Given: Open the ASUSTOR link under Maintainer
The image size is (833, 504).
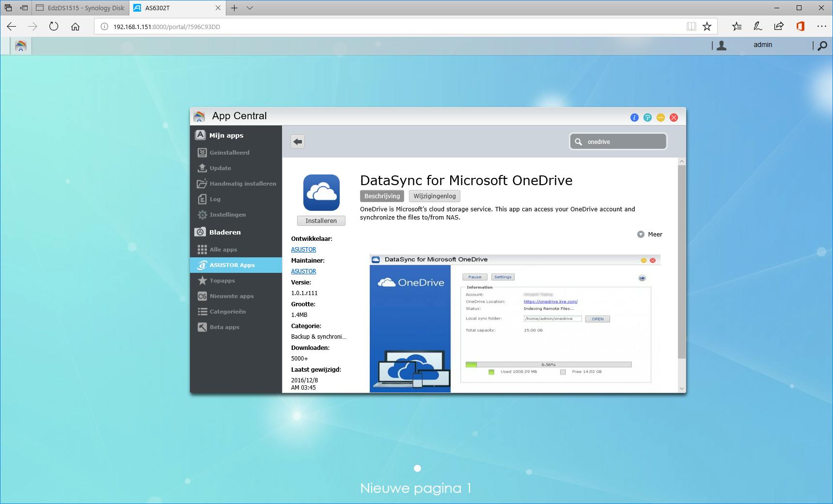Looking at the screenshot, I should 303,271.
